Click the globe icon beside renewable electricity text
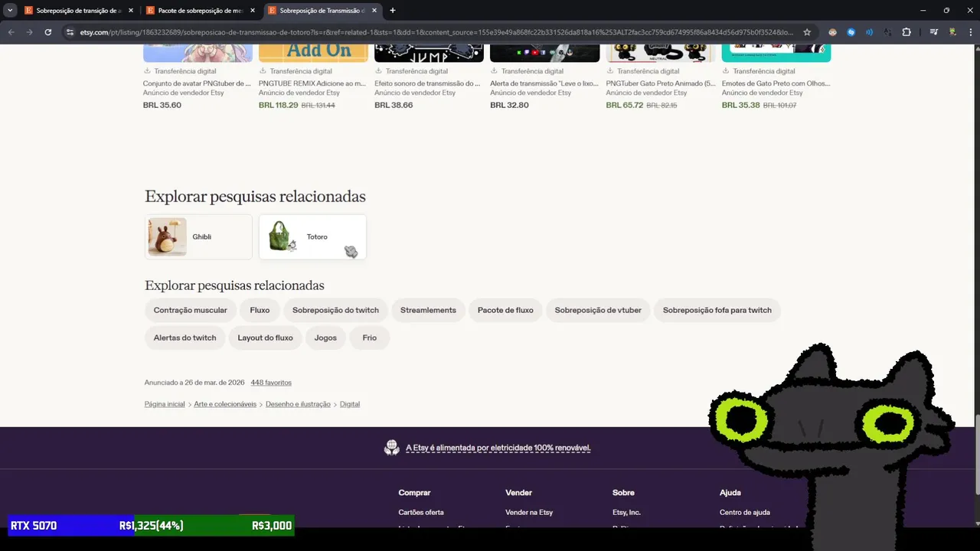Image resolution: width=980 pixels, height=551 pixels. [392, 448]
